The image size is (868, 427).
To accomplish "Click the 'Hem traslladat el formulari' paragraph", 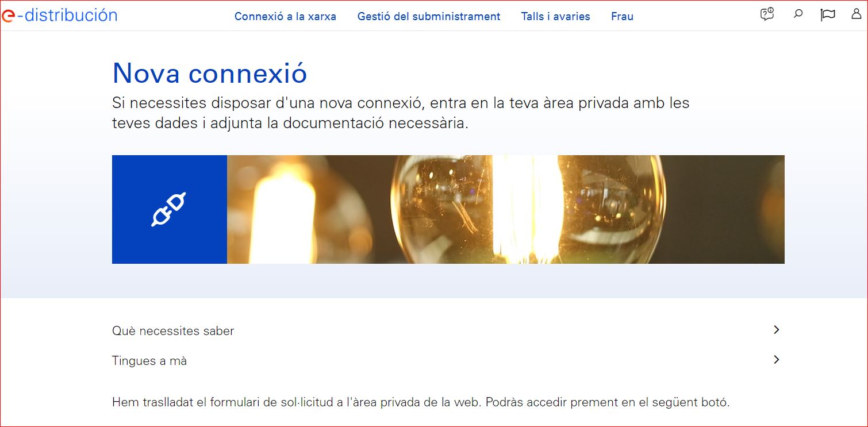I will pos(421,402).
